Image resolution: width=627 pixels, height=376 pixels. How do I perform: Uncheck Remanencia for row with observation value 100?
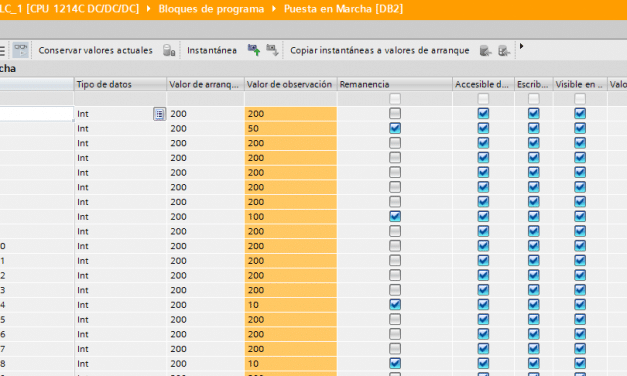[x=395, y=216]
